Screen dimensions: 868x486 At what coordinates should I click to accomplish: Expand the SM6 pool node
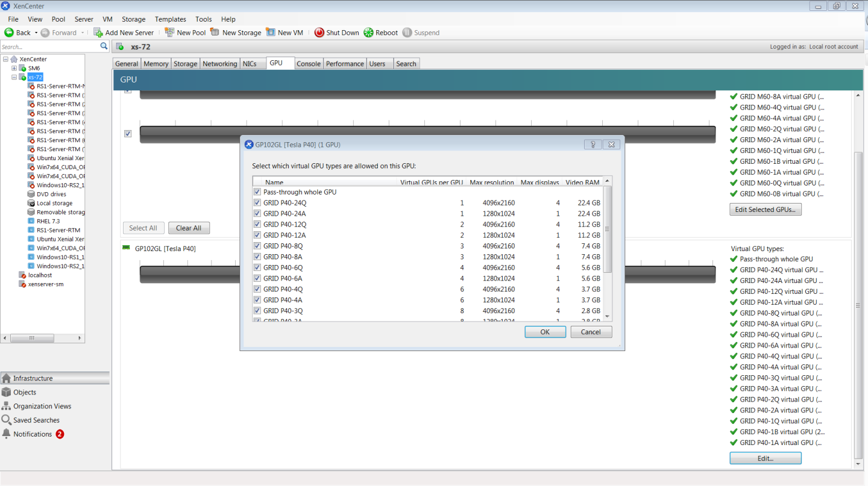[13, 68]
